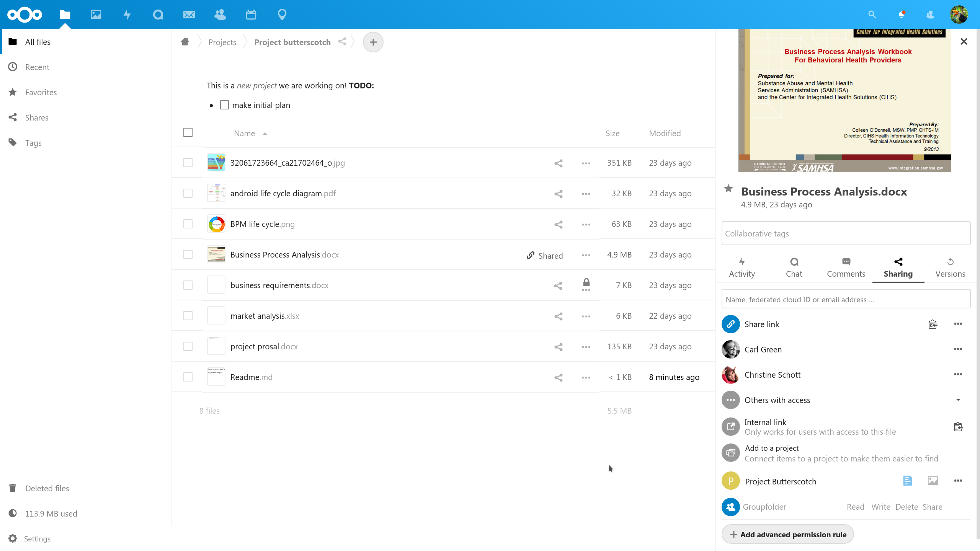Image resolution: width=980 pixels, height=551 pixels.
Task: Click the search magnifier icon
Action: tap(872, 15)
